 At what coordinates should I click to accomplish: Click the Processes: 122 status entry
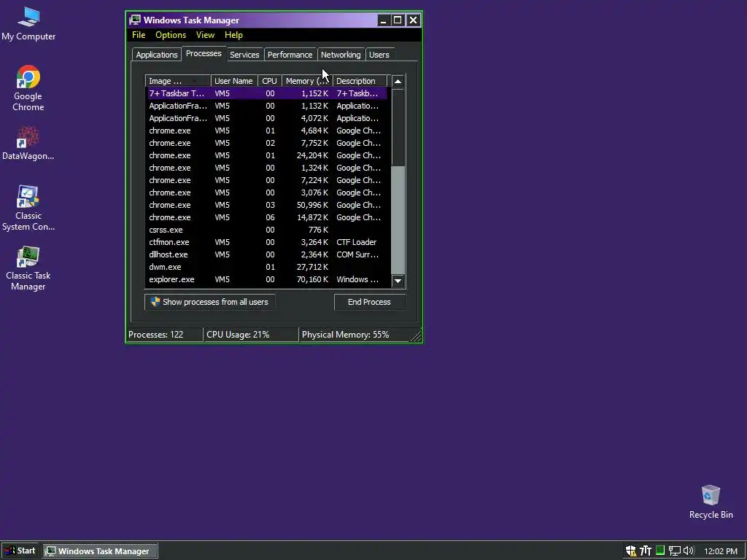(165, 335)
